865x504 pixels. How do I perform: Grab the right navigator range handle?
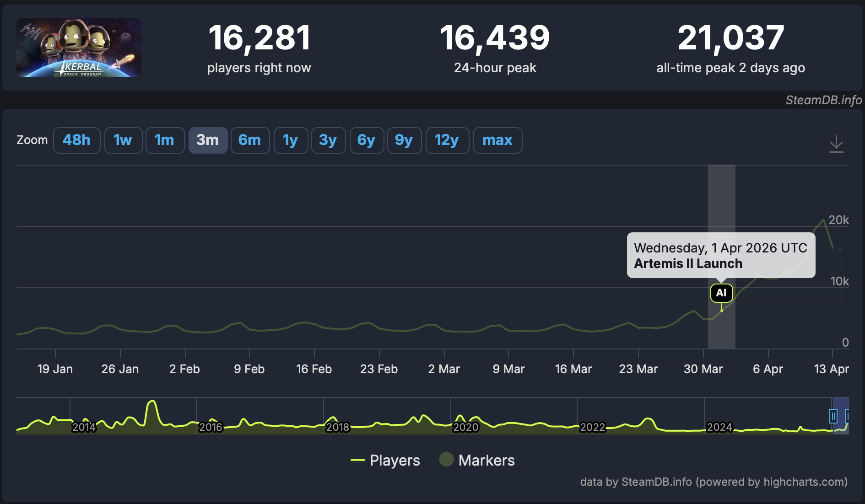coord(847,416)
